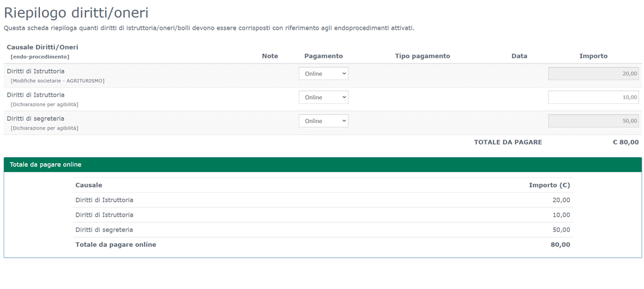
Task: Click the Data column header
Action: coord(519,56)
